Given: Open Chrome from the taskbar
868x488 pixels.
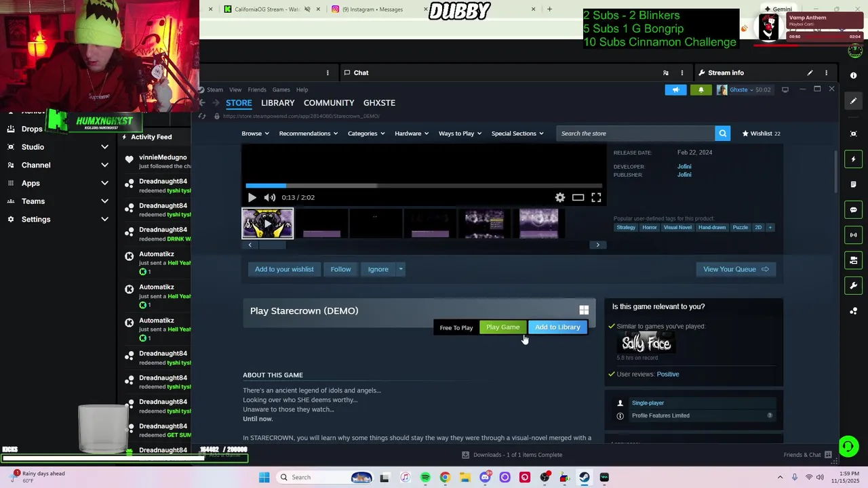Looking at the screenshot, I should pos(445,477).
